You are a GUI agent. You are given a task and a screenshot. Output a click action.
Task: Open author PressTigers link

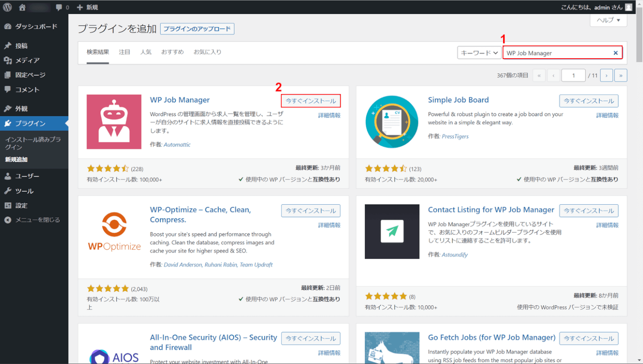455,136
